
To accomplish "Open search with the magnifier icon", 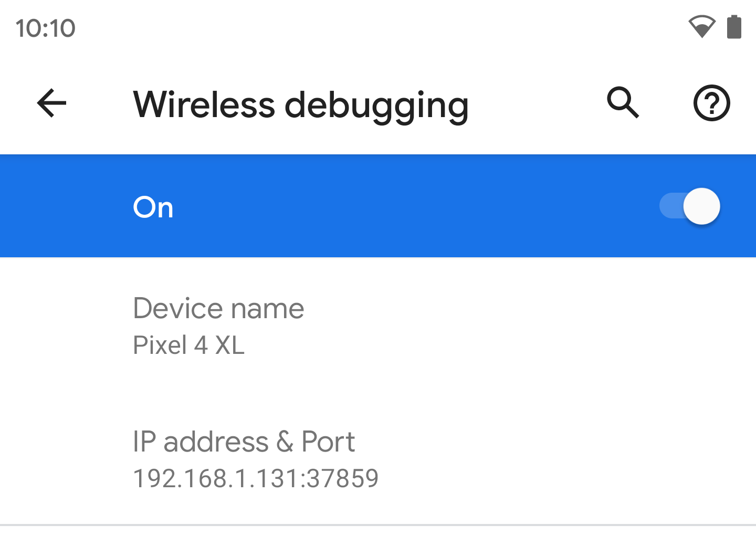I will tap(623, 102).
